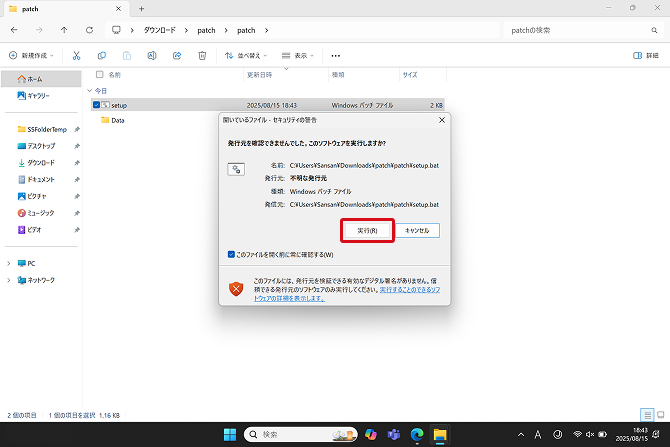Viewport: 670px width, 447px height.
Task: Toggle the select-all checkbox in Name header
Action: (100, 74)
